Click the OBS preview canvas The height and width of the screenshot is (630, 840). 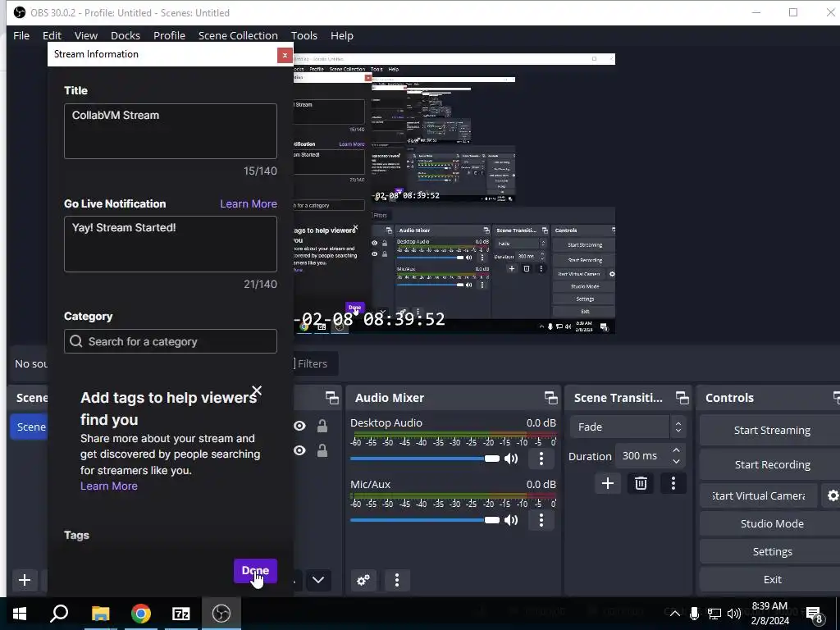[454, 193]
